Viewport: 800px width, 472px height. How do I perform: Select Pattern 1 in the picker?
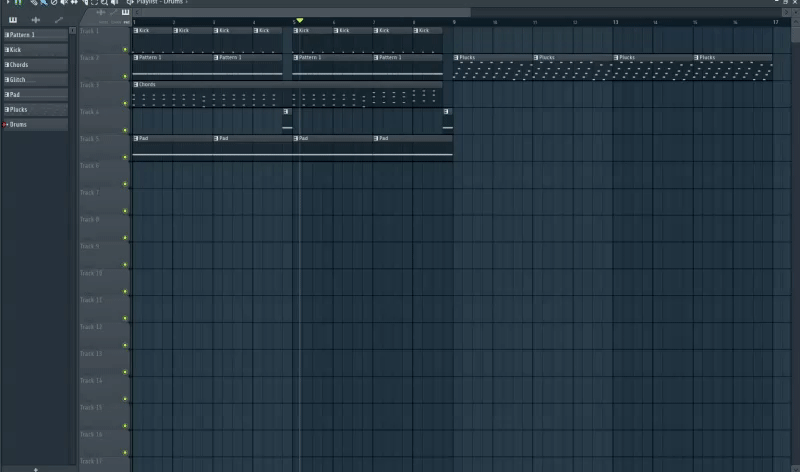(x=35, y=35)
